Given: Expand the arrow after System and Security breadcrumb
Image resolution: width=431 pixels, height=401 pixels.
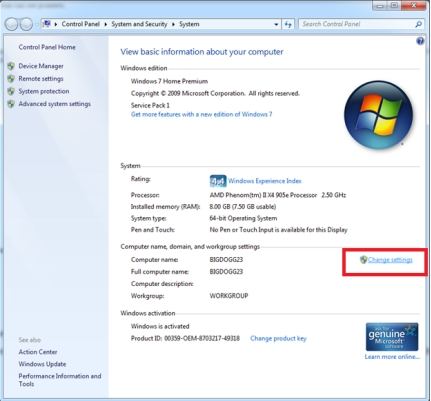Looking at the screenshot, I should (x=173, y=24).
